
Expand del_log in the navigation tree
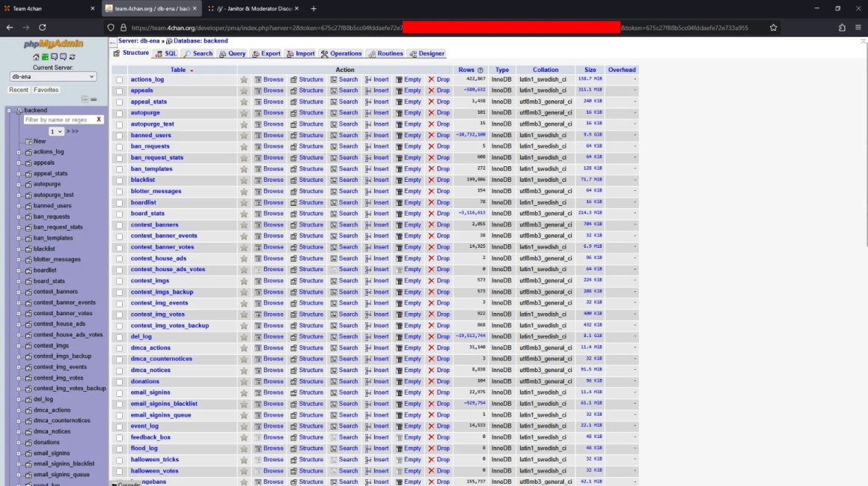19,400
